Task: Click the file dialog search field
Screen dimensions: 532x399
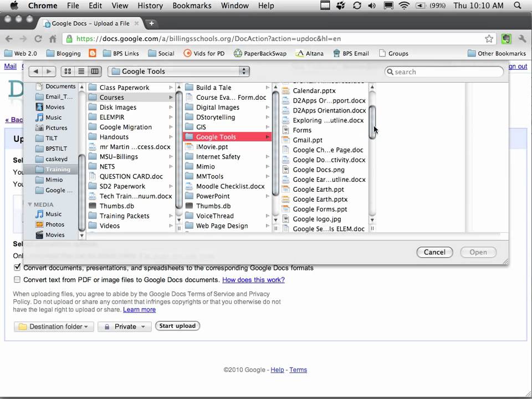Action: pos(444,71)
